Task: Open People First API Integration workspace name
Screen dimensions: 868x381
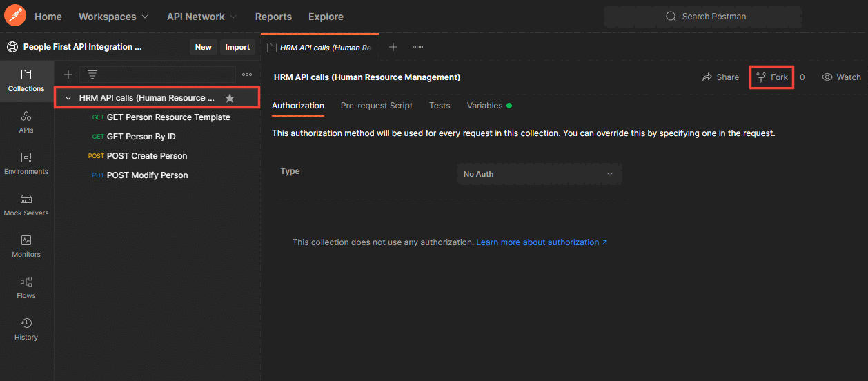Action: pyautogui.click(x=82, y=47)
